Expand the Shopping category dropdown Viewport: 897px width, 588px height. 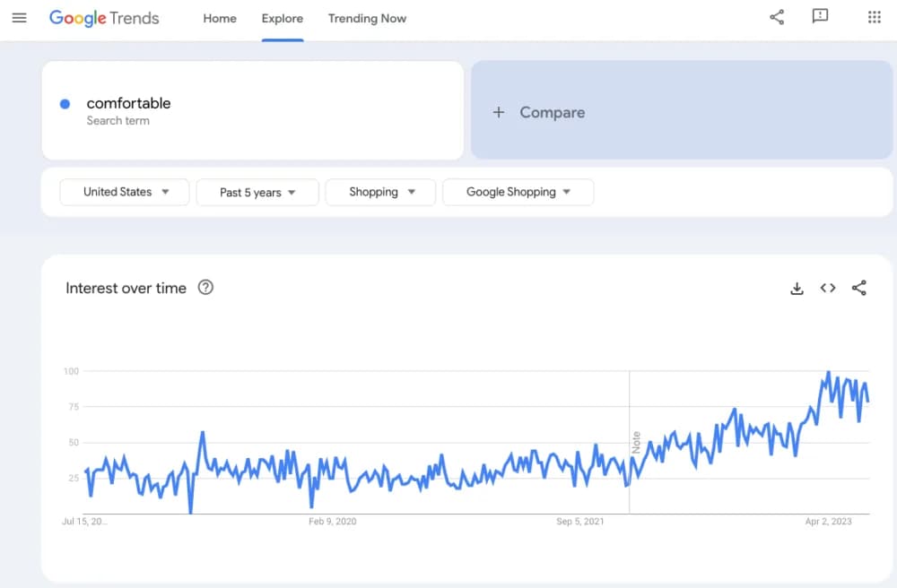pos(380,192)
